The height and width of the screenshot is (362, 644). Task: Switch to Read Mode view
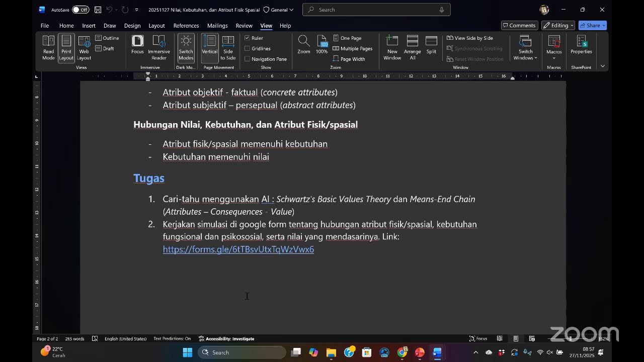[48, 48]
